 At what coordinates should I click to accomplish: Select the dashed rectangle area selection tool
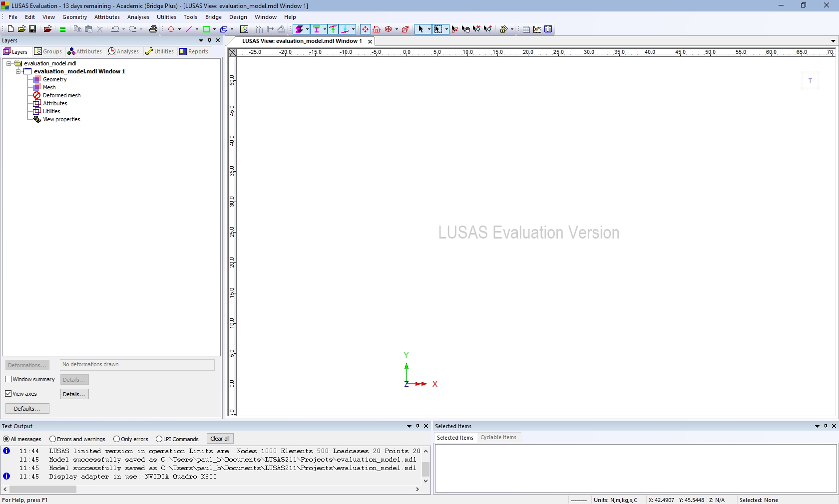tap(438, 29)
